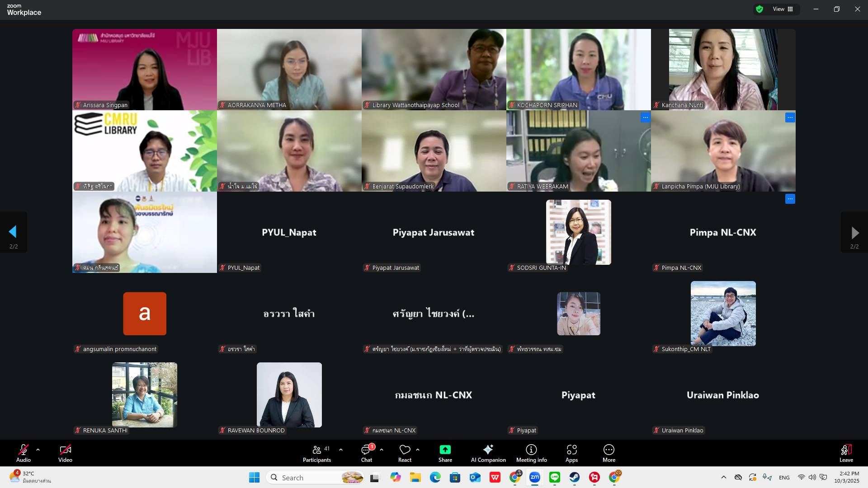Open options on Lanpicha Pimpa's video tile
The height and width of the screenshot is (488, 868).
790,117
